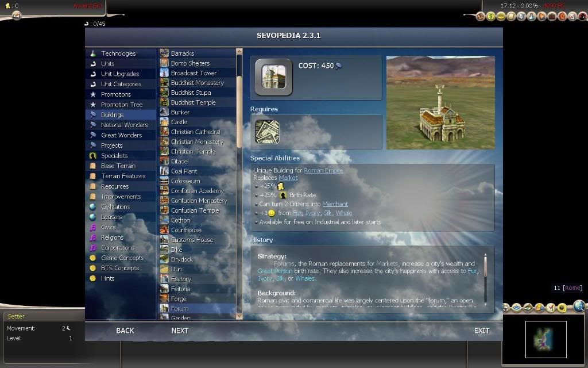
Task: Select the National Wonders category
Action: (x=121, y=125)
